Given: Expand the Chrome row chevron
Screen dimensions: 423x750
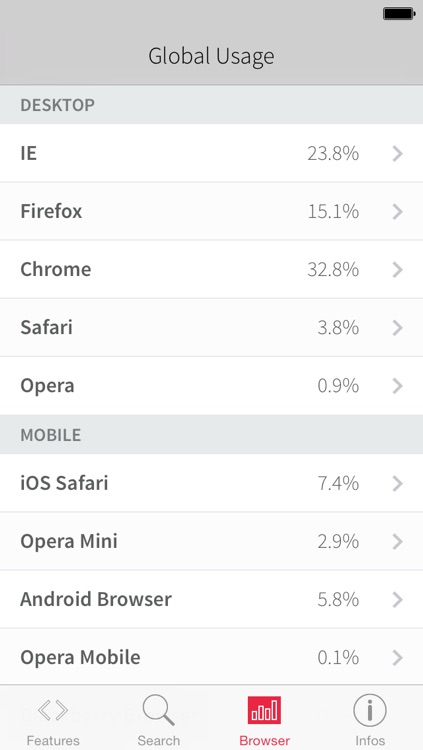Looking at the screenshot, I should tap(398, 270).
